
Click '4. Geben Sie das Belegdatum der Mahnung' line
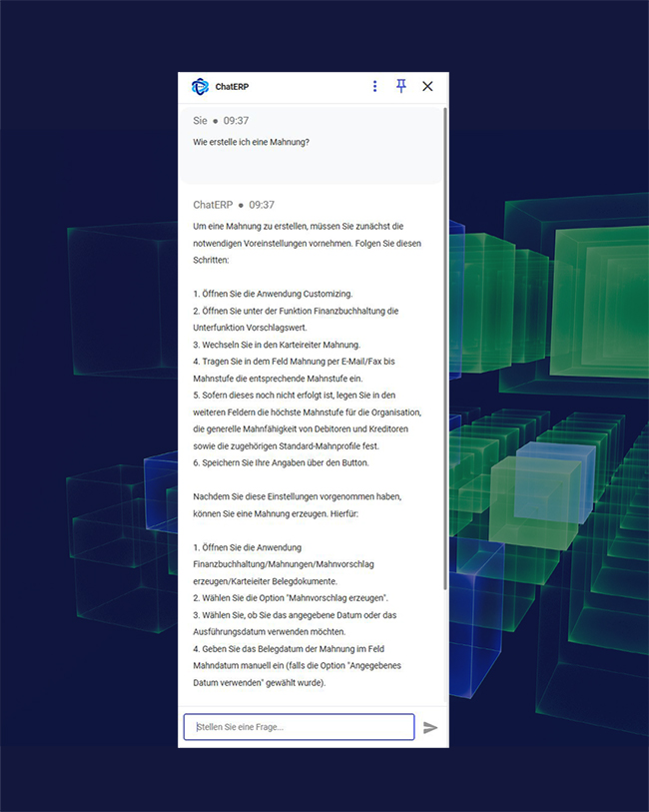(289, 648)
